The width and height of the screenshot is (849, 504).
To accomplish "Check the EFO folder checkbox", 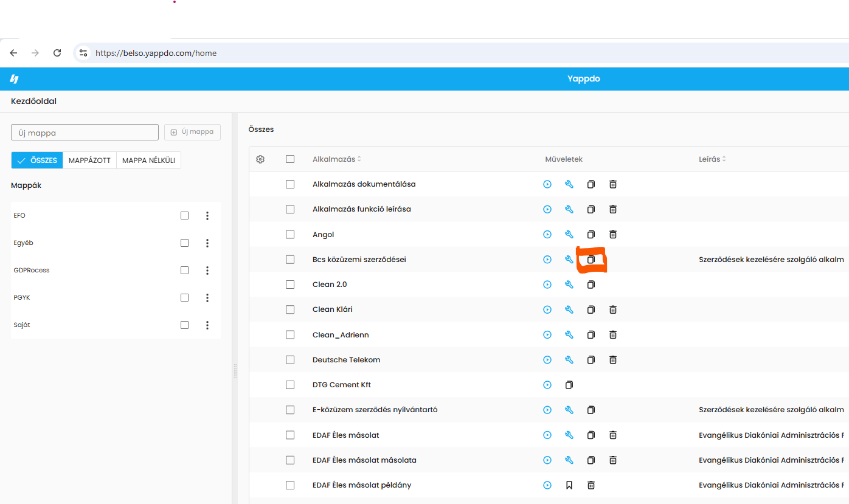I will click(x=184, y=216).
